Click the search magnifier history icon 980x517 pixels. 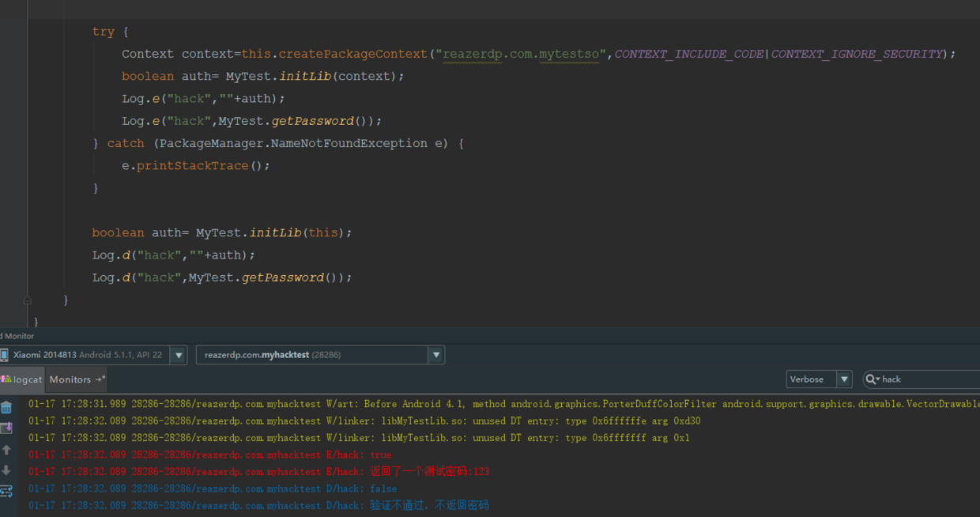pyautogui.click(x=873, y=379)
